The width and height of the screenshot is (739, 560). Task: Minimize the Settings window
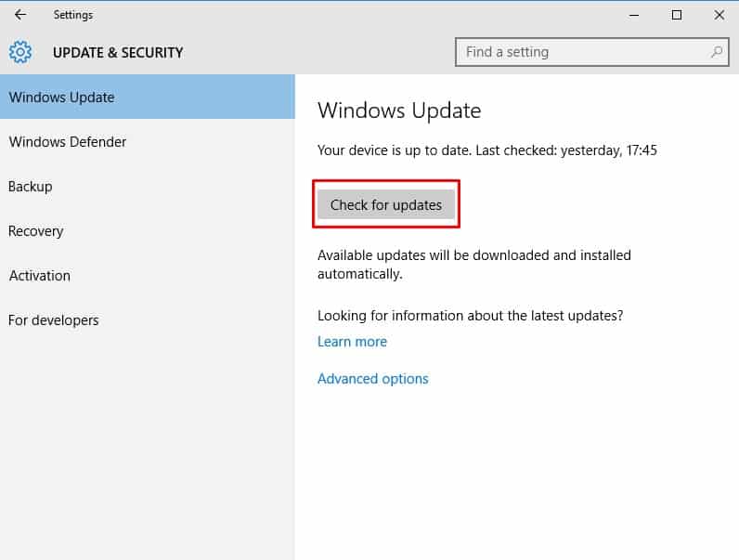coord(634,15)
